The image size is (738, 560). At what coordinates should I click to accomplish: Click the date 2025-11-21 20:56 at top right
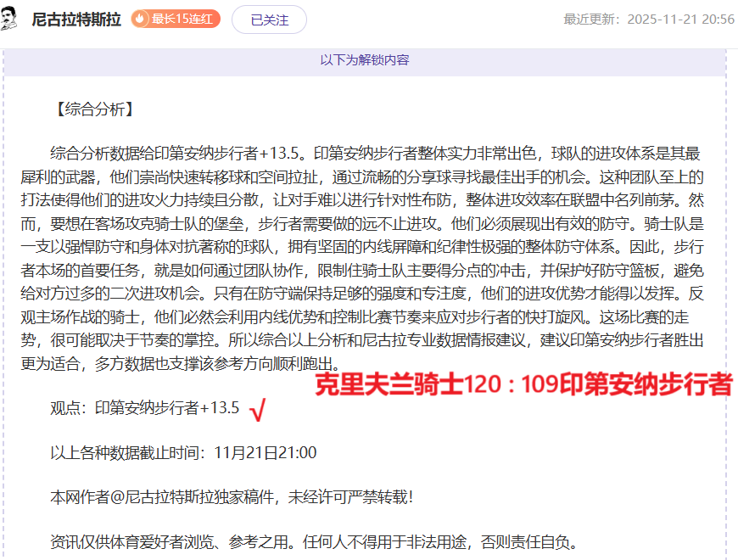point(680,19)
